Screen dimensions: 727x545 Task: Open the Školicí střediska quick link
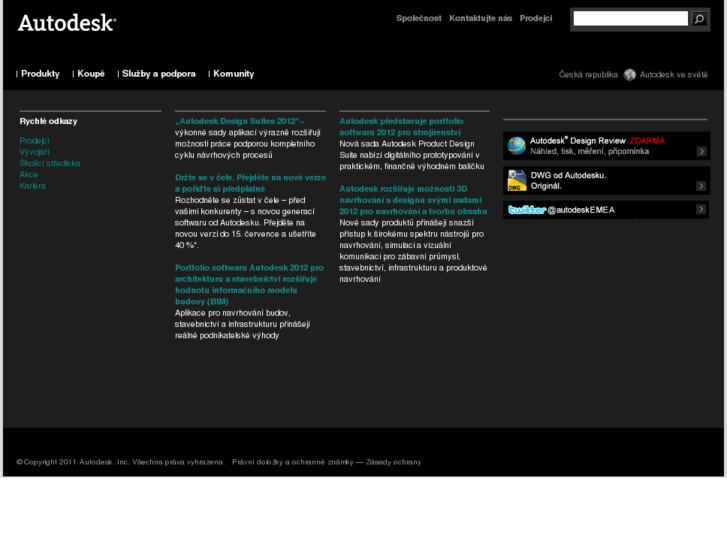(x=50, y=163)
